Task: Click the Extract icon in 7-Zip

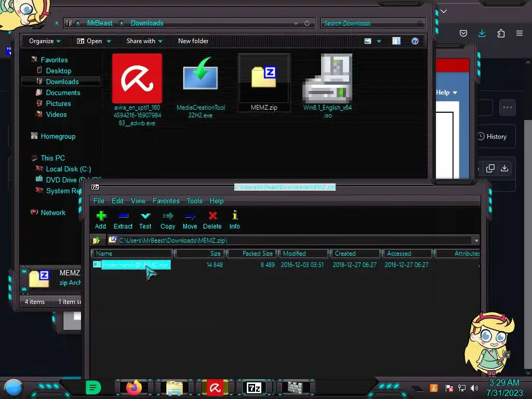Action: (123, 220)
